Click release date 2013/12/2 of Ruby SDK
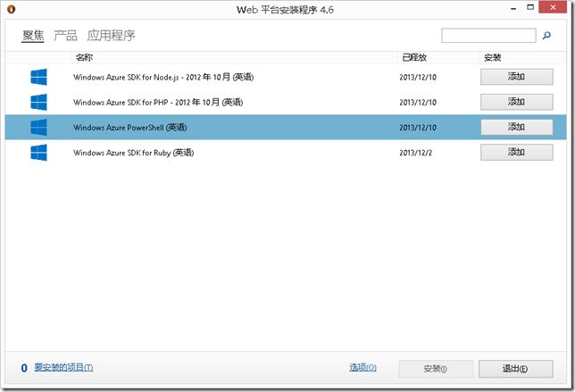This screenshot has width=575, height=392. coord(416,153)
